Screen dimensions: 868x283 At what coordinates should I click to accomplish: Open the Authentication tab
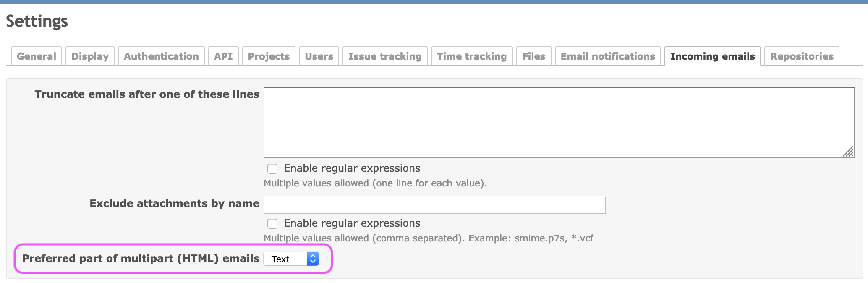(161, 56)
